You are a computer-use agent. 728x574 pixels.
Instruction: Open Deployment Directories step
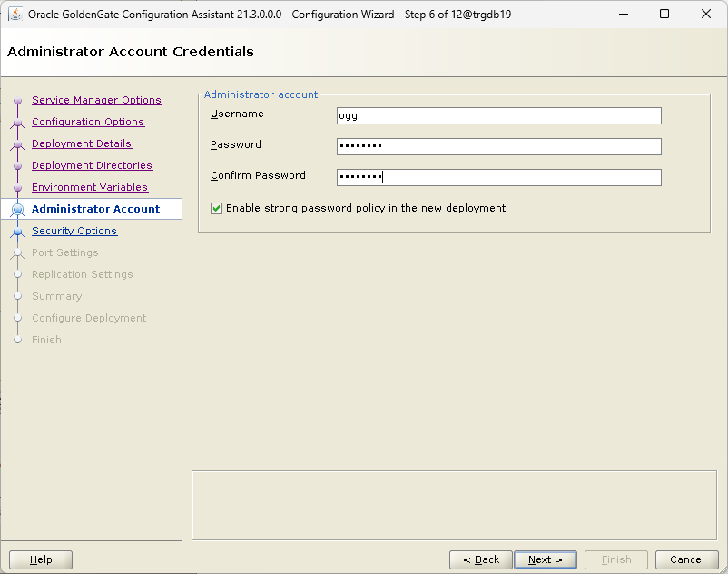[x=92, y=165]
